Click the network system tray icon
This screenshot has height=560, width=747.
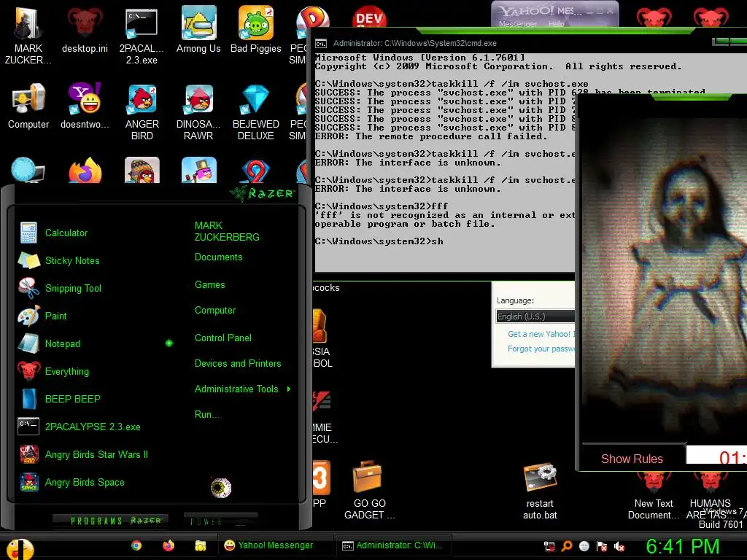point(549,546)
